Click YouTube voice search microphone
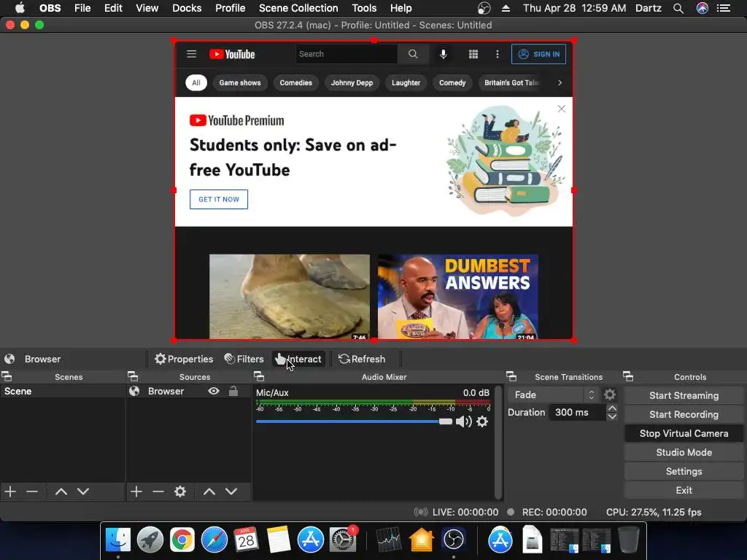This screenshot has height=560, width=747. coord(443,54)
